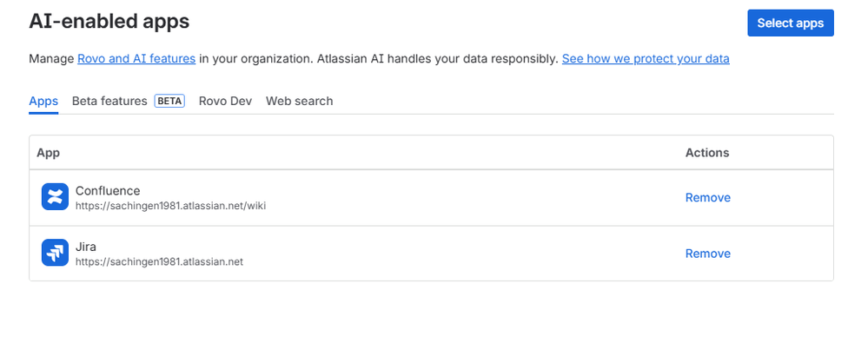Open the Beta features tab
This screenshot has height=350, width=868.
tap(109, 101)
